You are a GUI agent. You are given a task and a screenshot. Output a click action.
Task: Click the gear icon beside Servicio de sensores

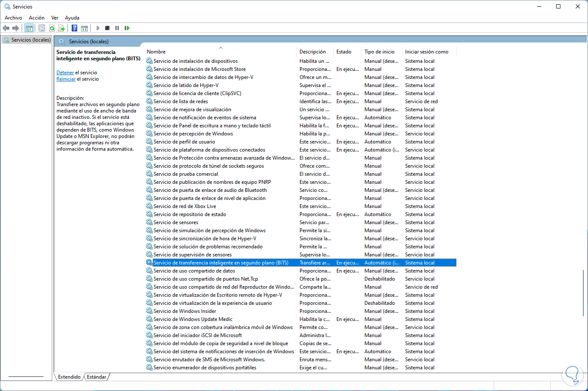point(149,222)
